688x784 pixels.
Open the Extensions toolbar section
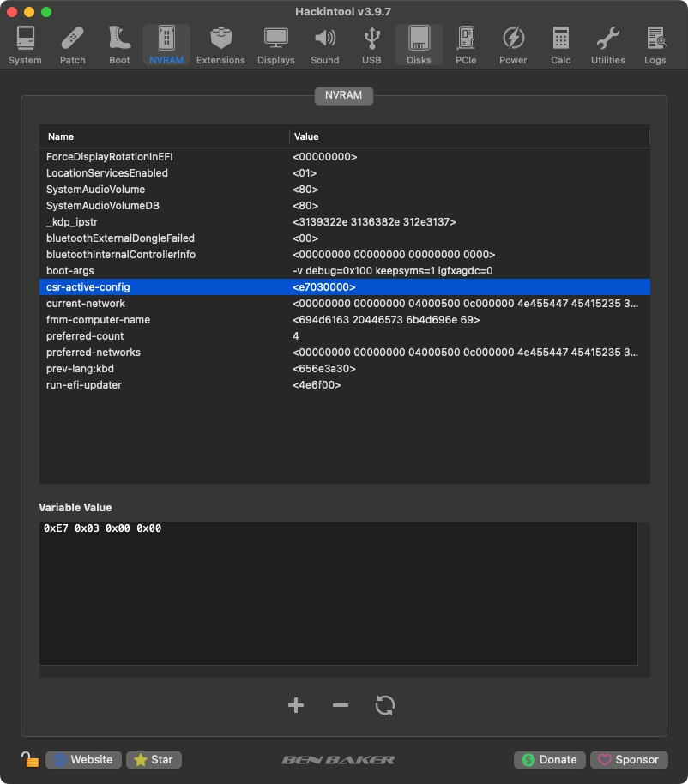[220, 45]
